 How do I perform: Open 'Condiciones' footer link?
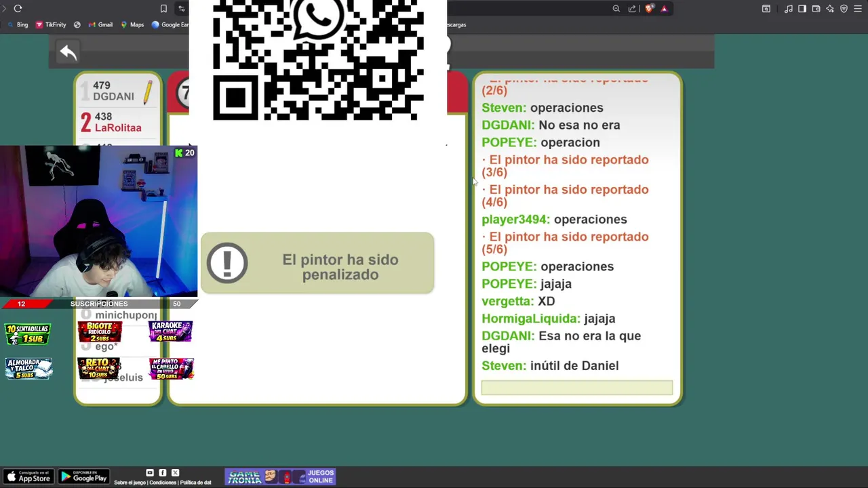pyautogui.click(x=163, y=483)
